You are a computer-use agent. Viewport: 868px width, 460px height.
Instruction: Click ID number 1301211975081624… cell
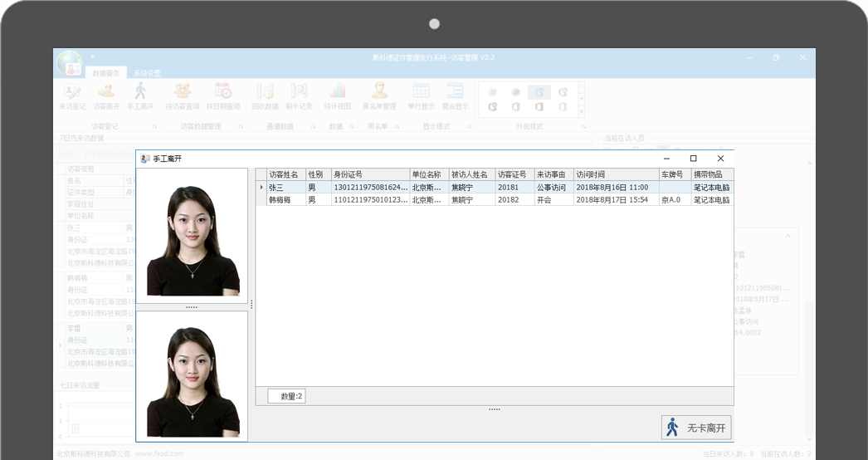(x=370, y=188)
